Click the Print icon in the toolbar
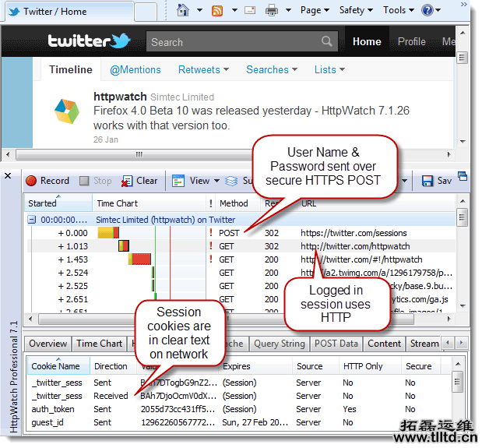The width and height of the screenshot is (482, 448). coord(272,10)
